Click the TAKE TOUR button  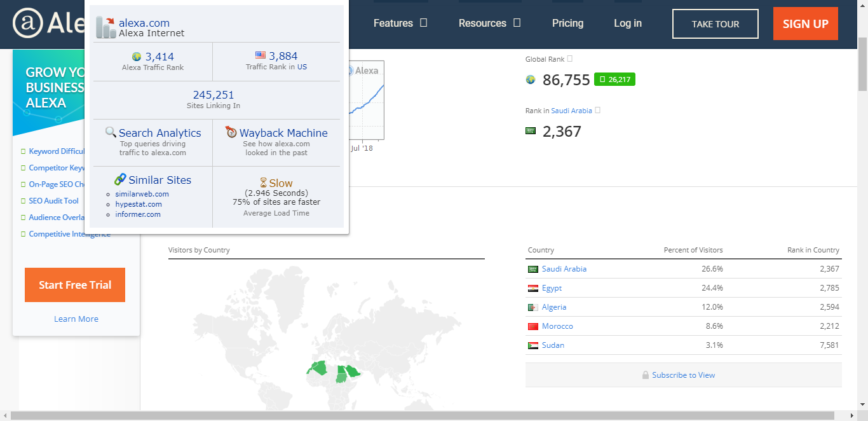point(715,24)
